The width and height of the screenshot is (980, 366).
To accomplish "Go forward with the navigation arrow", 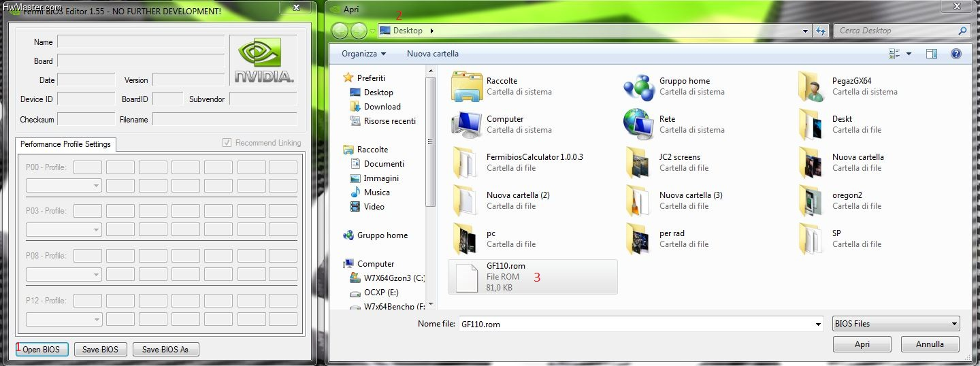I will pos(359,31).
